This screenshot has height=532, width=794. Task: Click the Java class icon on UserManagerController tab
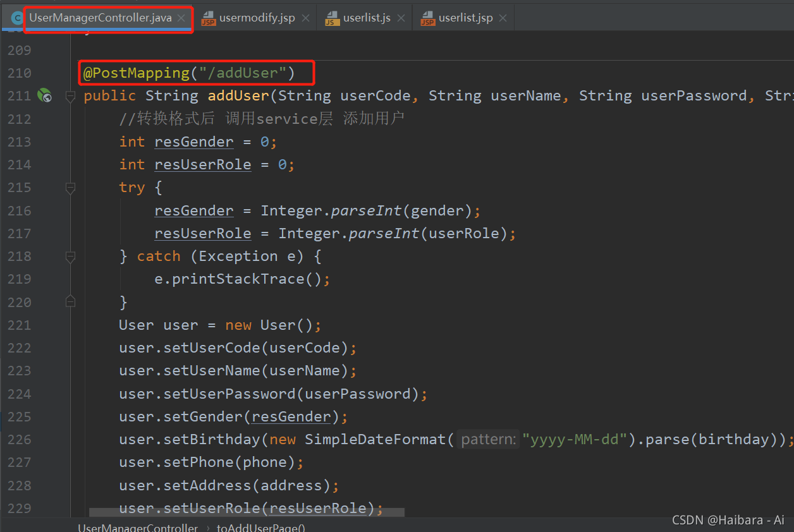(x=17, y=18)
